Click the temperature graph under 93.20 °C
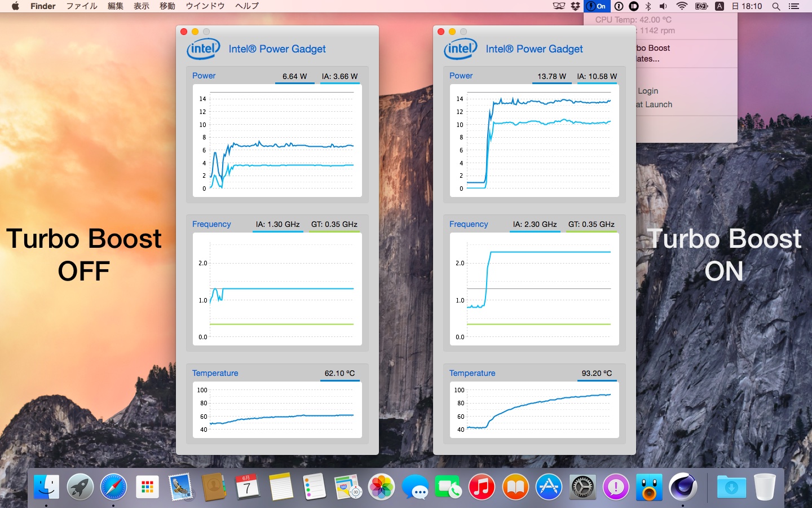 coord(535,410)
